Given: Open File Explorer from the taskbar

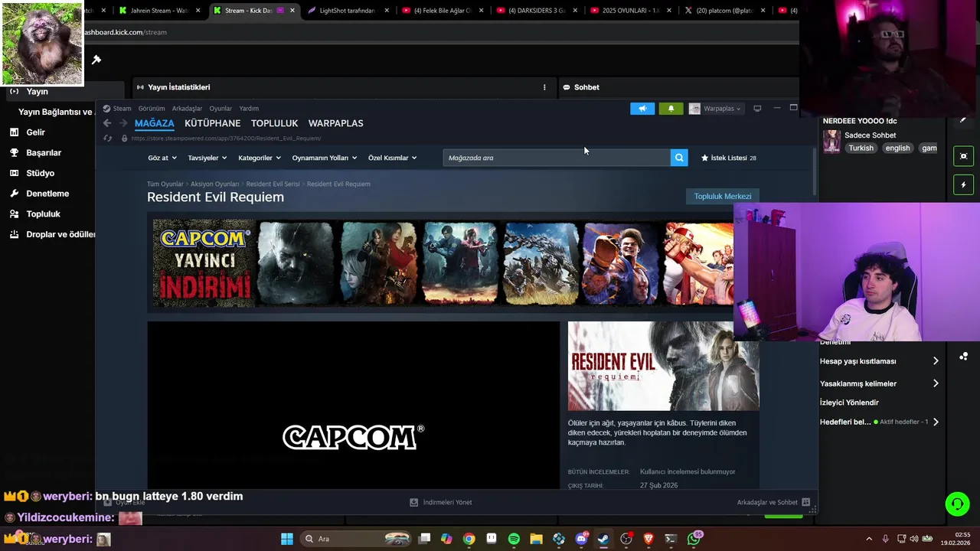Looking at the screenshot, I should click(x=536, y=539).
